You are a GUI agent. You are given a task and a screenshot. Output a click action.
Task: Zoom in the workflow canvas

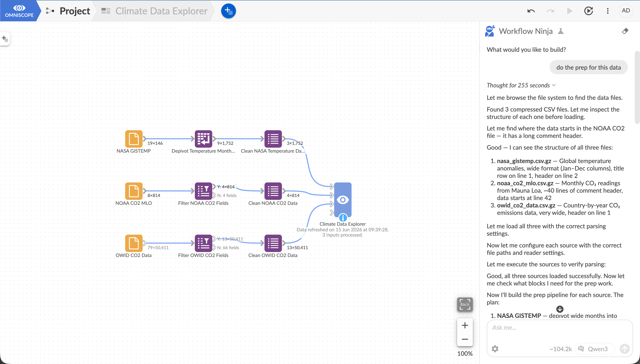[x=465, y=325]
